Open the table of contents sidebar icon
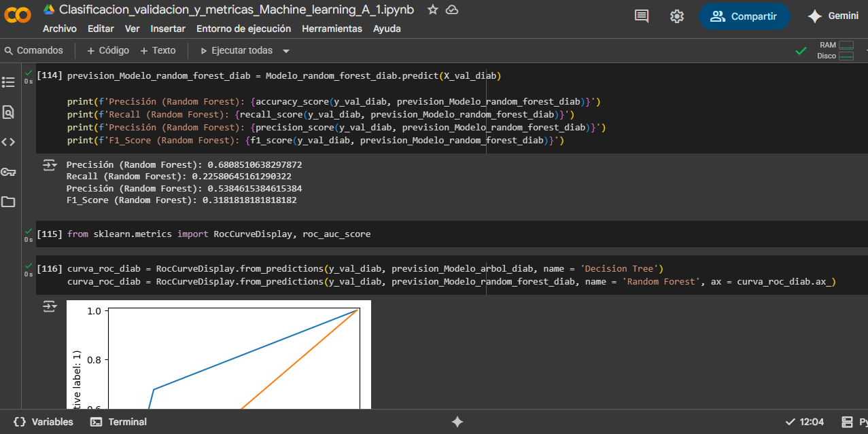Screen dimensions: 868x434 [8, 82]
